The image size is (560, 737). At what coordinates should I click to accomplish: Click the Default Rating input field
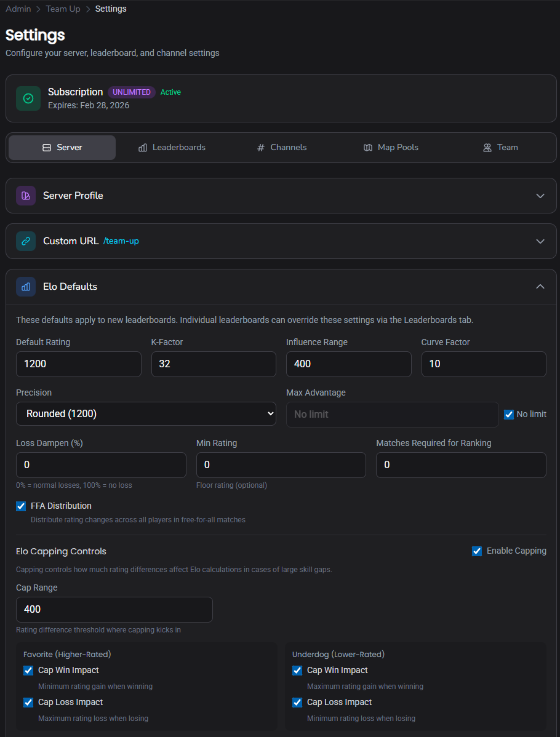point(79,364)
